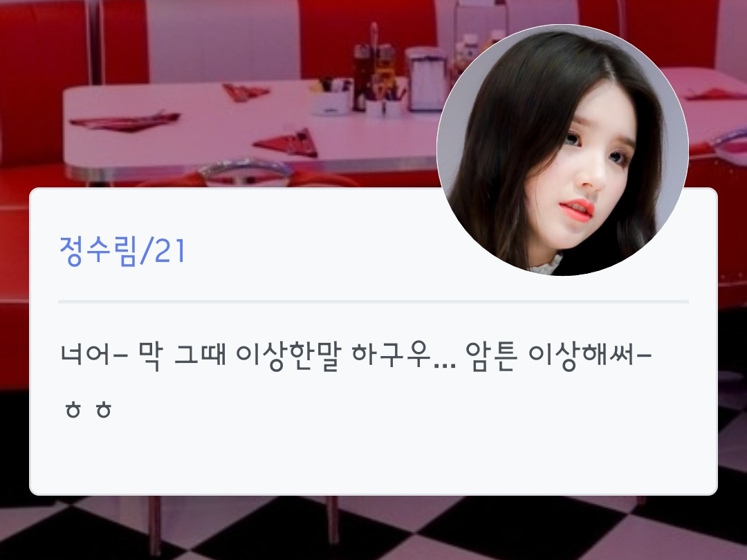Image resolution: width=747 pixels, height=560 pixels.
Task: Click the napkin dispenser on the table
Action: pyautogui.click(x=425, y=79)
